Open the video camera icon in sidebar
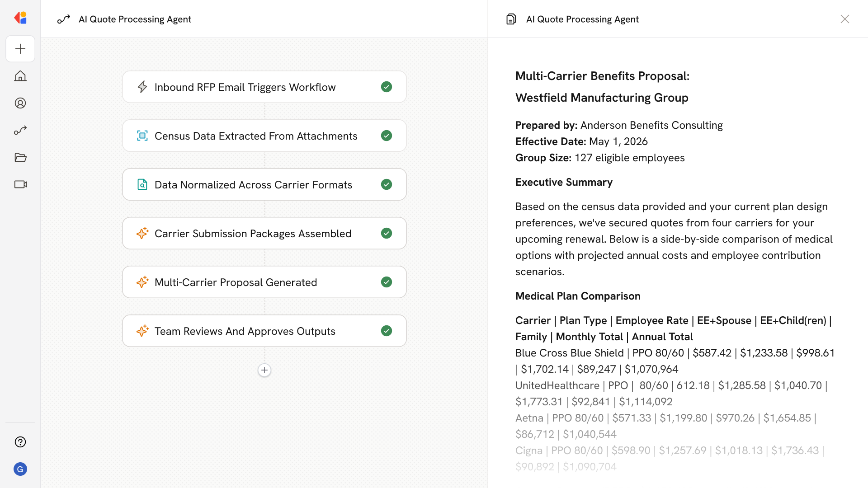 point(20,184)
